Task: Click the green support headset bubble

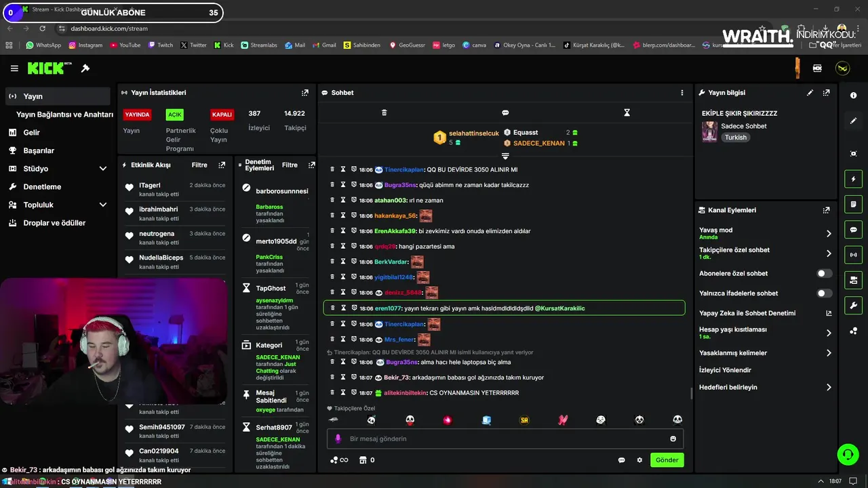Action: [848, 454]
